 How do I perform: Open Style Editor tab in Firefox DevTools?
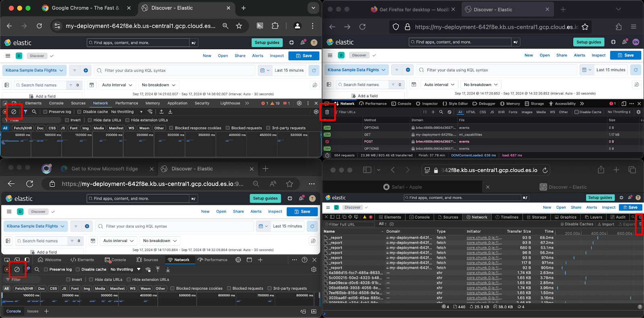point(455,104)
